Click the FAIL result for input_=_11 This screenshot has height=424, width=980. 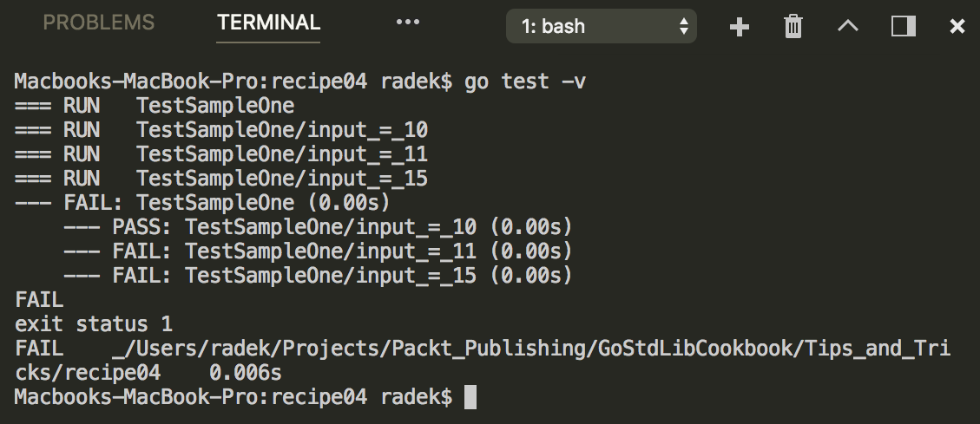[318, 251]
